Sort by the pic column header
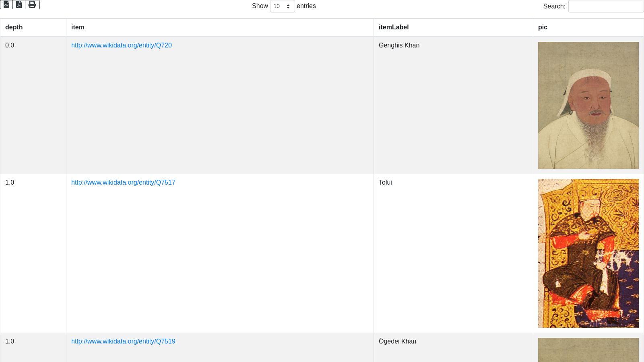Image resolution: width=644 pixels, height=362 pixels. [x=543, y=27]
